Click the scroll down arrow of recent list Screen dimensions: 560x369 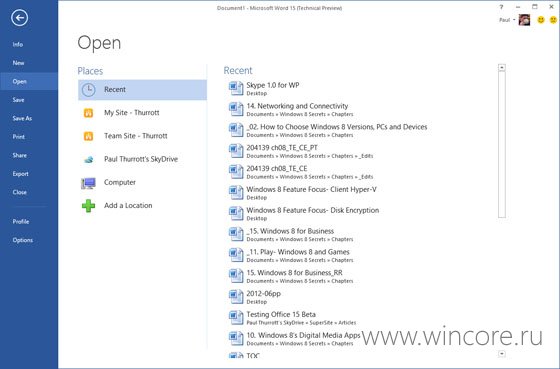pos(502,354)
